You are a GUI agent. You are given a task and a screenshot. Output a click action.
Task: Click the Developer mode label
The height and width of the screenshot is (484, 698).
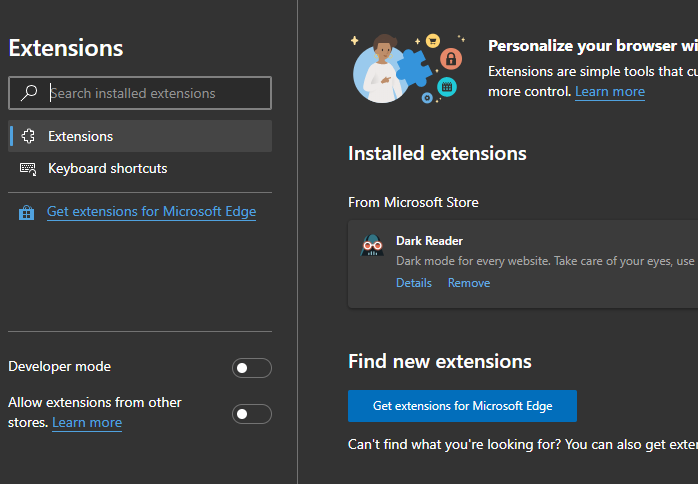pos(60,366)
